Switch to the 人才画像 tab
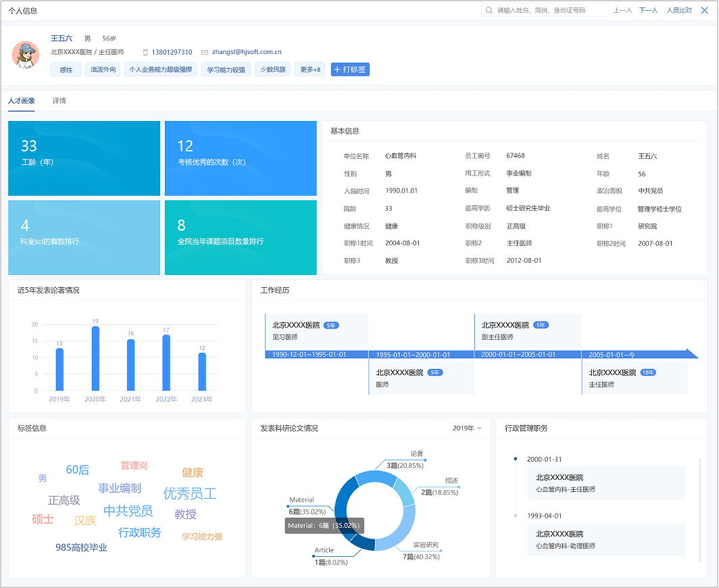 click(22, 101)
